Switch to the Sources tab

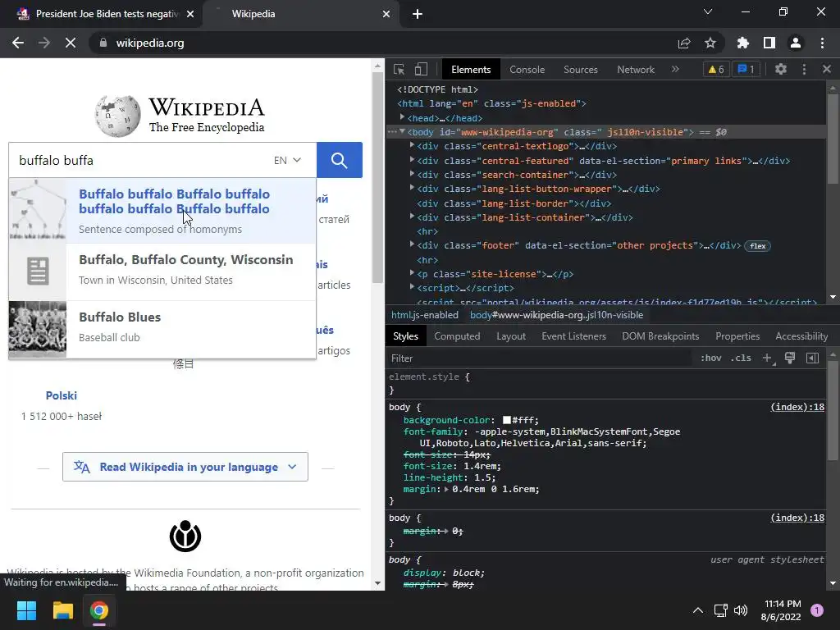coord(580,70)
